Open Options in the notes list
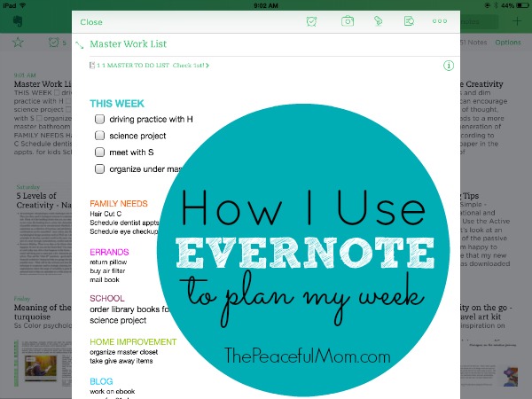The height and width of the screenshot is (399, 532). click(508, 43)
